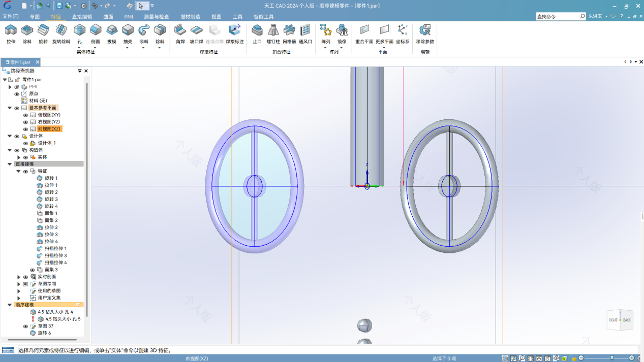Select the 止口 lip tool

[x=257, y=34]
